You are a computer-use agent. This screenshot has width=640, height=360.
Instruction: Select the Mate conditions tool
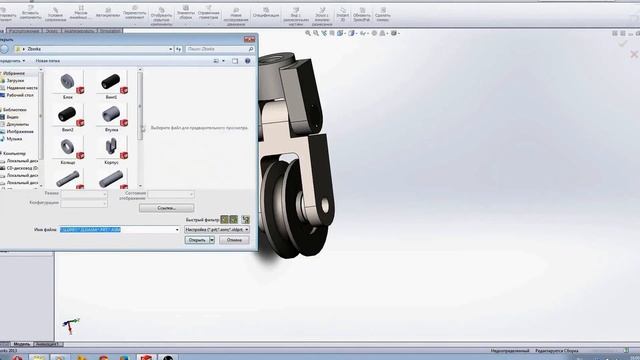tap(56, 14)
